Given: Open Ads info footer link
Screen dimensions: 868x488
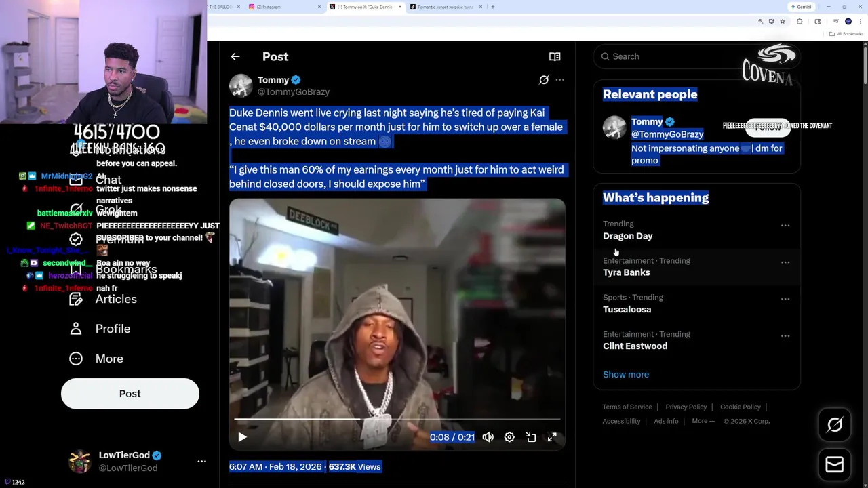Looking at the screenshot, I should (666, 421).
